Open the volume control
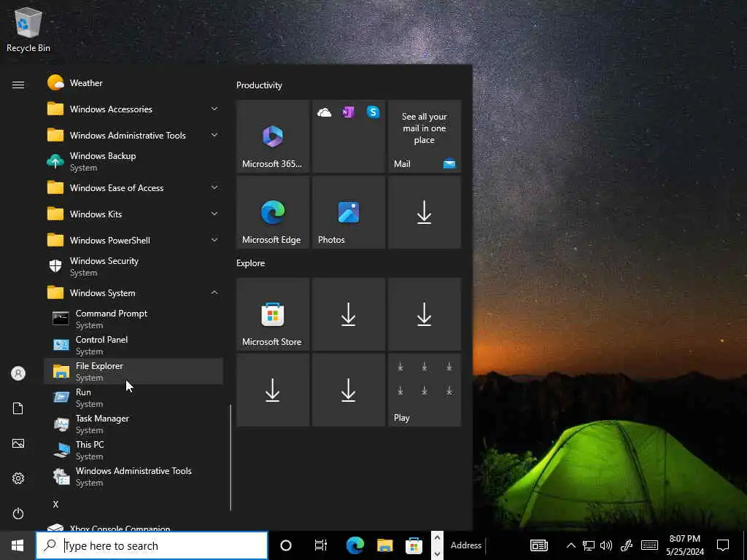The width and height of the screenshot is (747, 560). pyautogui.click(x=606, y=545)
